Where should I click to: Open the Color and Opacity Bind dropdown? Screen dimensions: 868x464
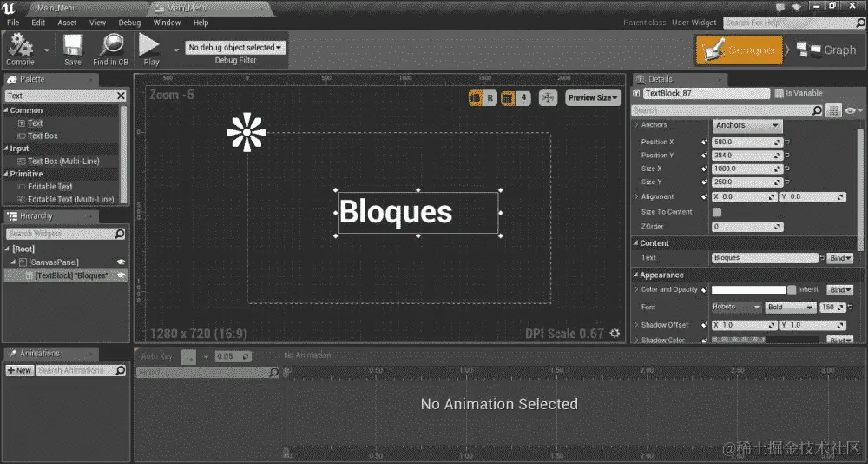point(839,290)
